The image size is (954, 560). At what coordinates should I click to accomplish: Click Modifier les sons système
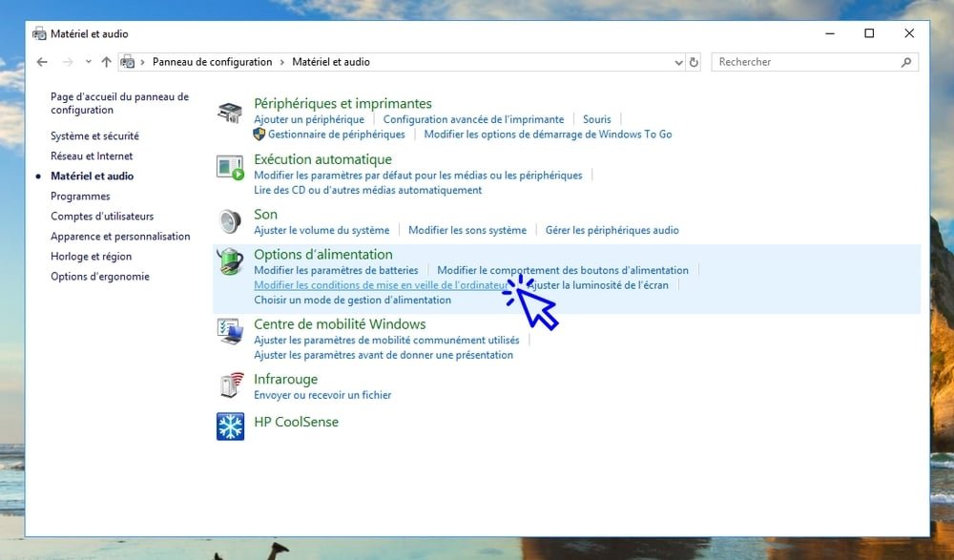[x=467, y=230]
